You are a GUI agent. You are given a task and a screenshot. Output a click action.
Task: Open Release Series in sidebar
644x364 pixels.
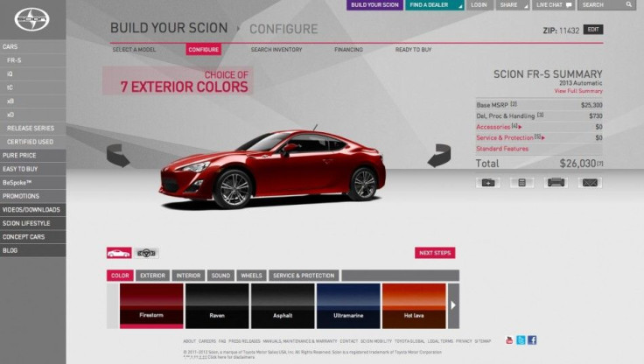pyautogui.click(x=33, y=128)
